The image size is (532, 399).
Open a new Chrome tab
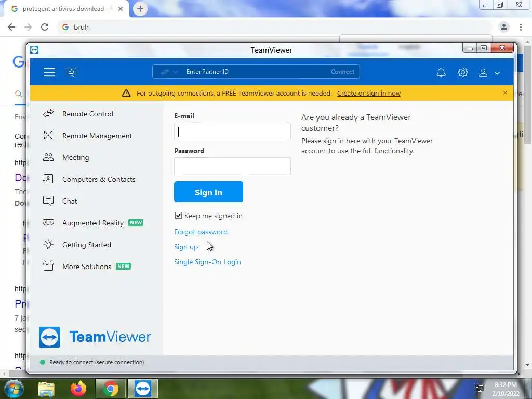pos(140,9)
